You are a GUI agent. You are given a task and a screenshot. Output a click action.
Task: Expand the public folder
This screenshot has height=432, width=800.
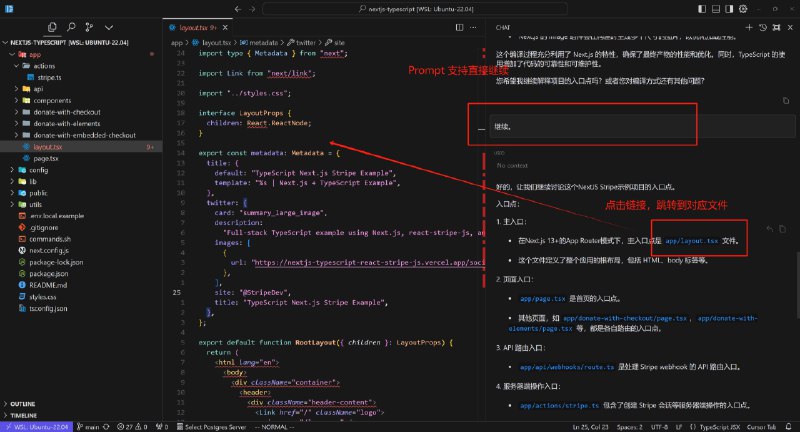[38, 193]
